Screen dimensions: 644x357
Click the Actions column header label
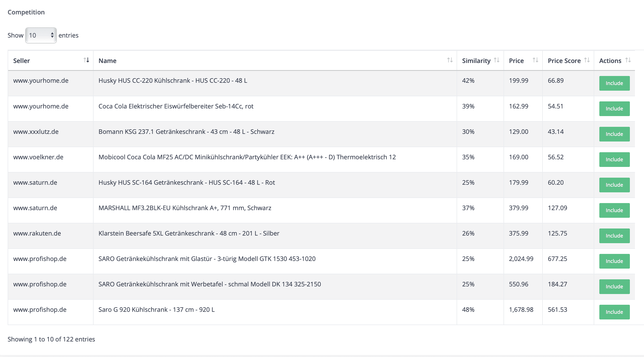point(610,61)
